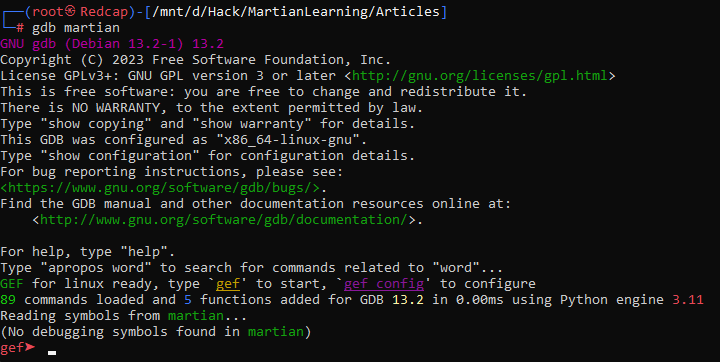The width and height of the screenshot is (720, 362).
Task: Click 'Find the GDB manual' line
Action: (255, 204)
